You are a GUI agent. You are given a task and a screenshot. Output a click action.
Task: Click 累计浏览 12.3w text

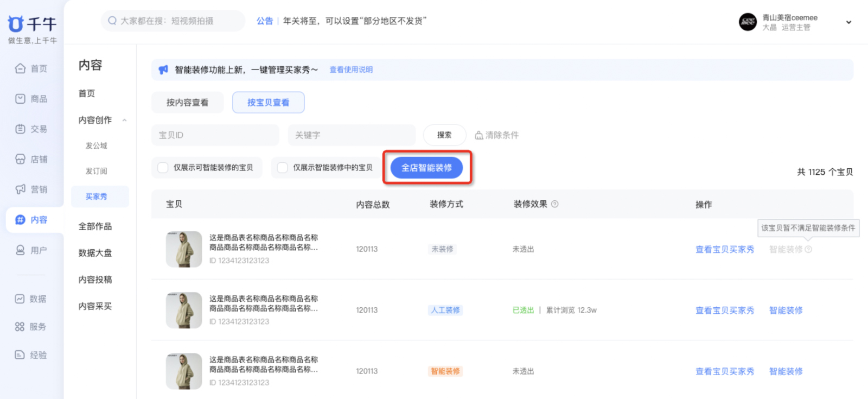pos(571,310)
